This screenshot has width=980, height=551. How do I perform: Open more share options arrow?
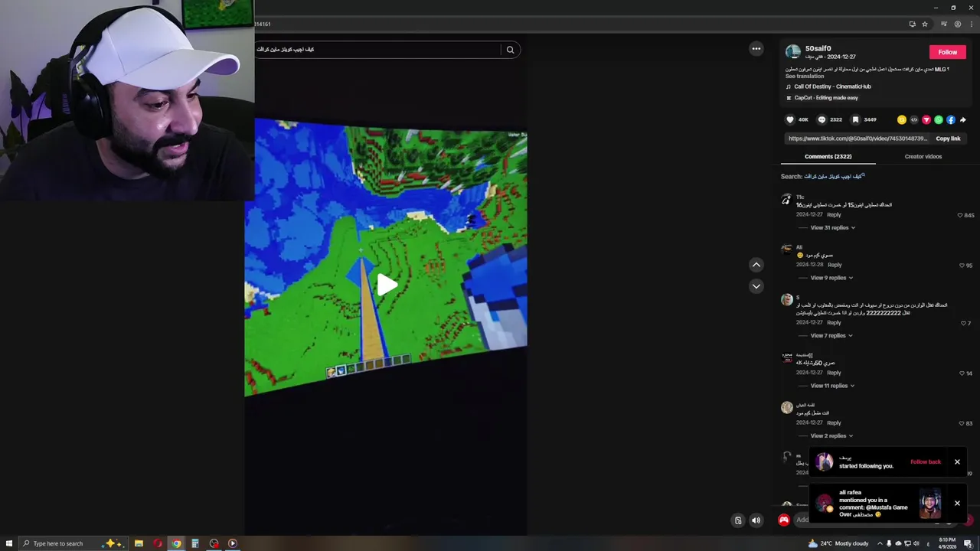point(963,120)
